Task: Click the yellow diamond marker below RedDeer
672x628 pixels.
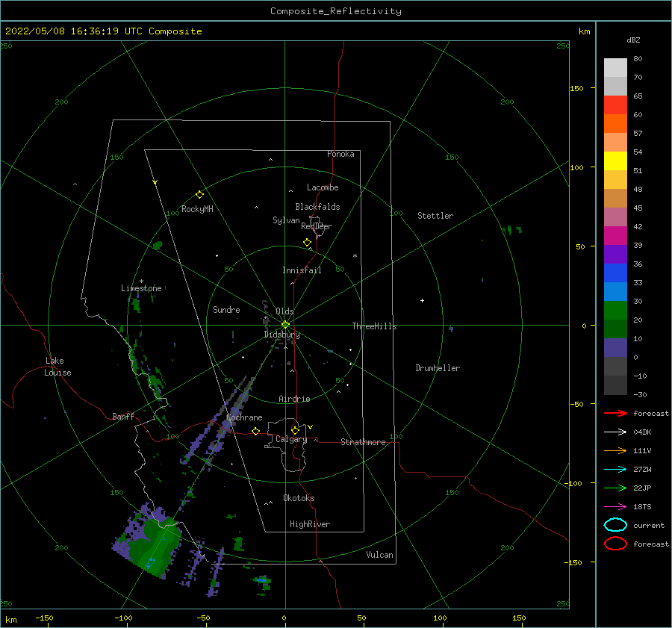Action: tap(307, 243)
